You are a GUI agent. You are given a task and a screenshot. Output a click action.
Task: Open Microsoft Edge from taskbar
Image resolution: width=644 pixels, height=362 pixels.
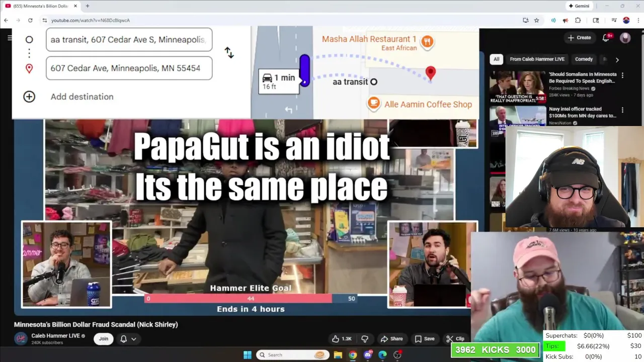tap(382, 355)
